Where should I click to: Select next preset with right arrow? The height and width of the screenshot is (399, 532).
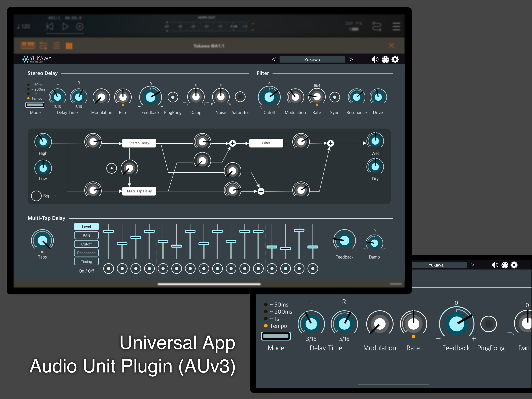[x=351, y=59]
